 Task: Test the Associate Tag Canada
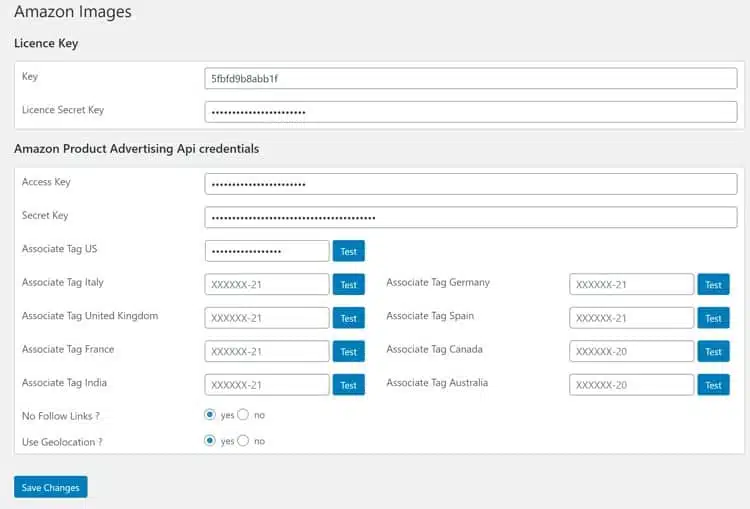[713, 351]
